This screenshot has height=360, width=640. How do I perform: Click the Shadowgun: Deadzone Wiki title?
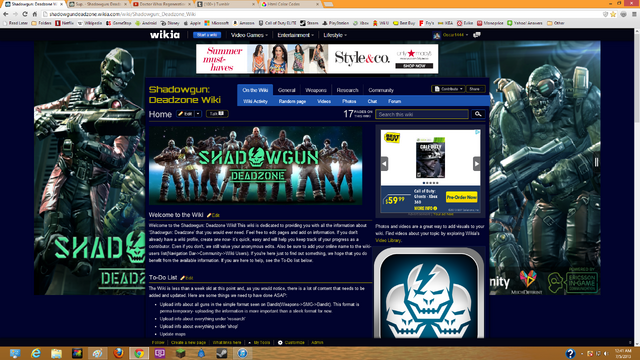pos(184,95)
